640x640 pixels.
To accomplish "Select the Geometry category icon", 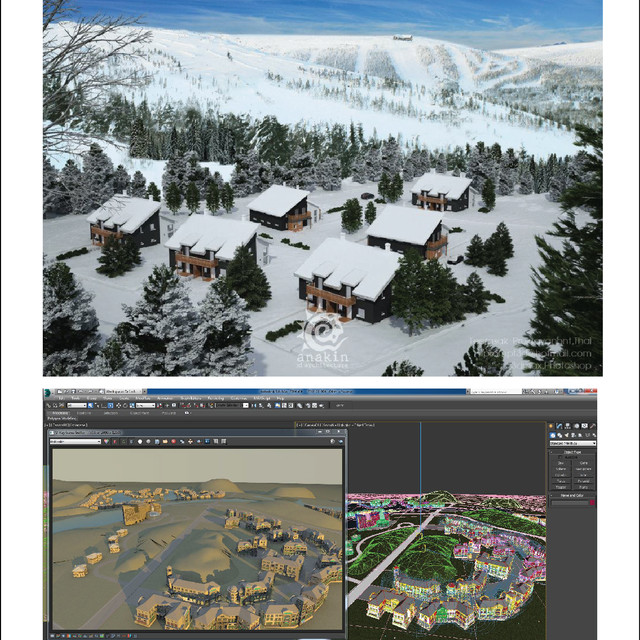I will [552, 434].
